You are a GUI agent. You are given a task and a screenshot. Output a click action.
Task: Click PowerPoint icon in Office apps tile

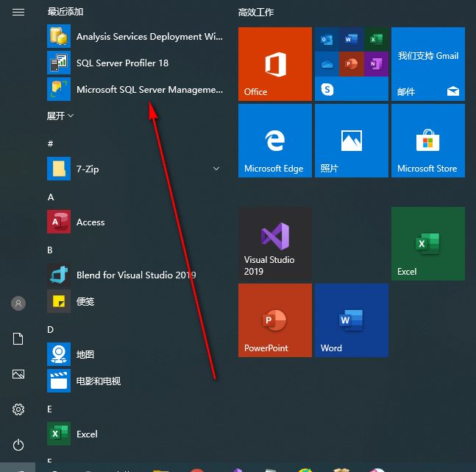click(351, 64)
